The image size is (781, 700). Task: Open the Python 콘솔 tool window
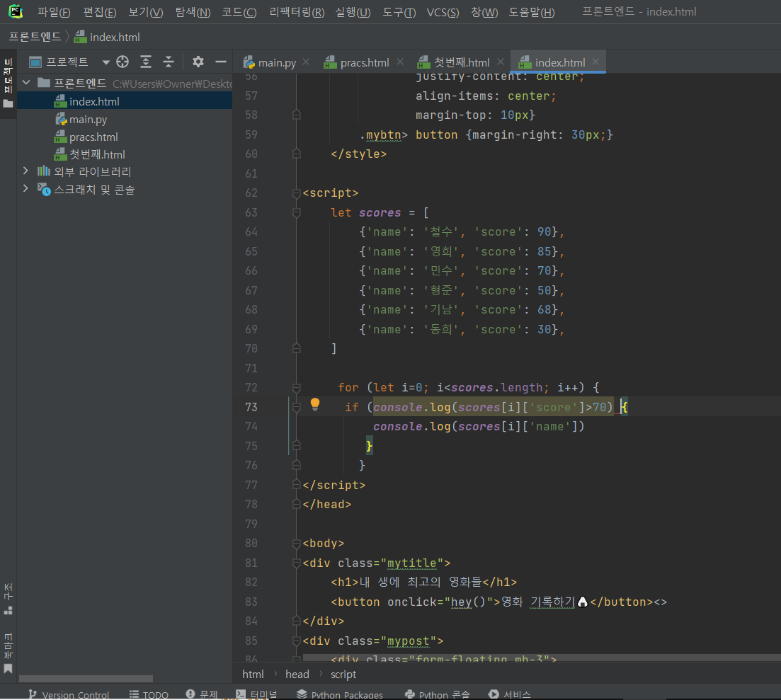pos(438,694)
